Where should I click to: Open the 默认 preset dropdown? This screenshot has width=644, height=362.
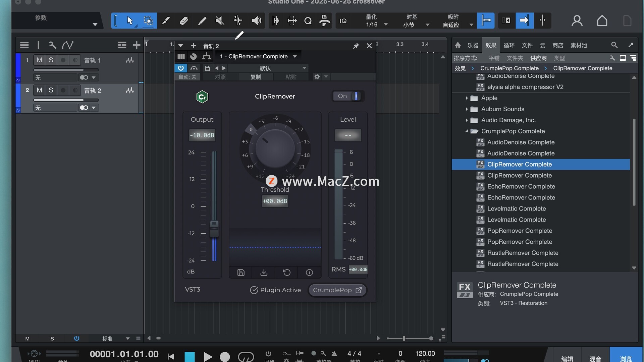coord(267,68)
